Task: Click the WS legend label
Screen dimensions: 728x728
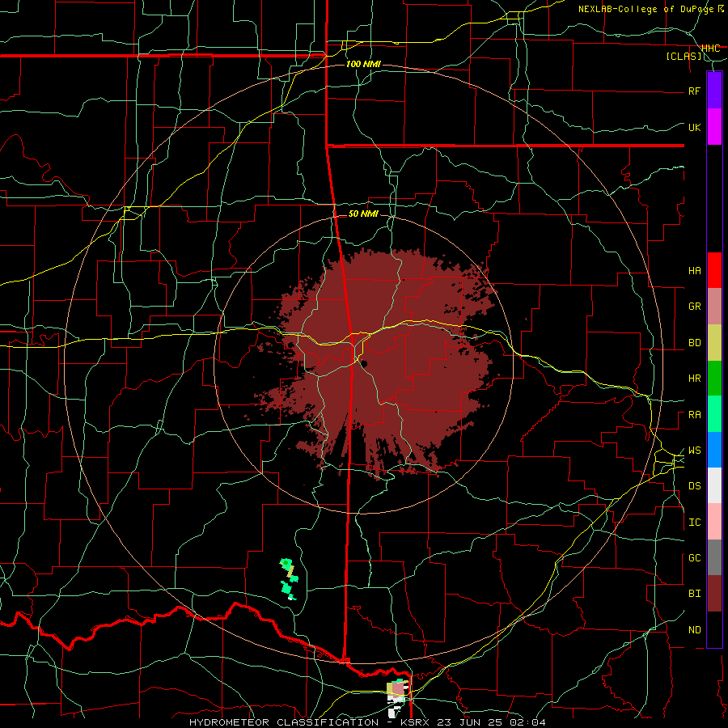Action: 694,451
